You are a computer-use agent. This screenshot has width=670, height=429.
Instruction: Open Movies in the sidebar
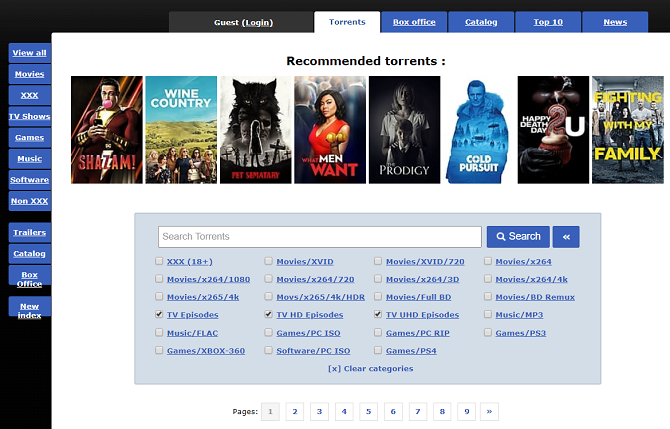[x=29, y=74]
